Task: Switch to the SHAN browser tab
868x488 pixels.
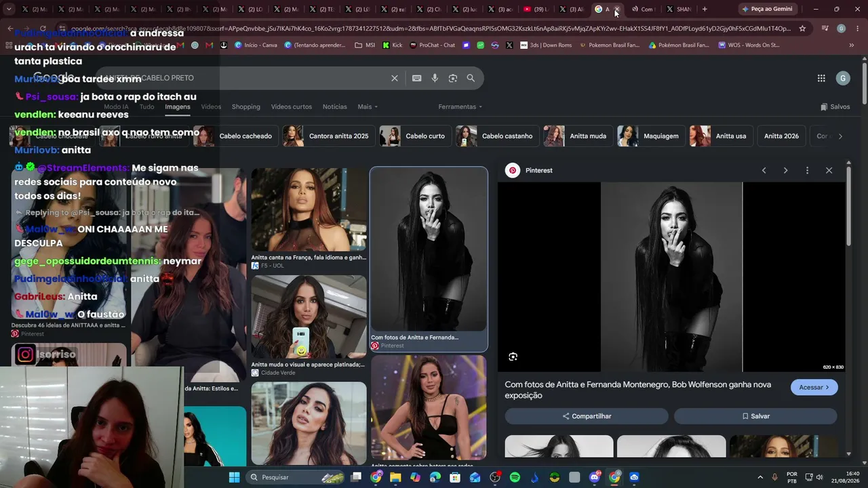Action: pos(679,9)
